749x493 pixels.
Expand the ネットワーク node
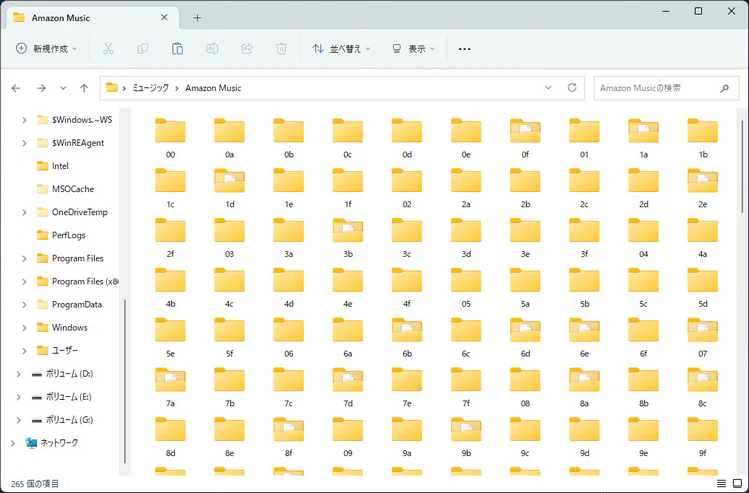point(13,443)
